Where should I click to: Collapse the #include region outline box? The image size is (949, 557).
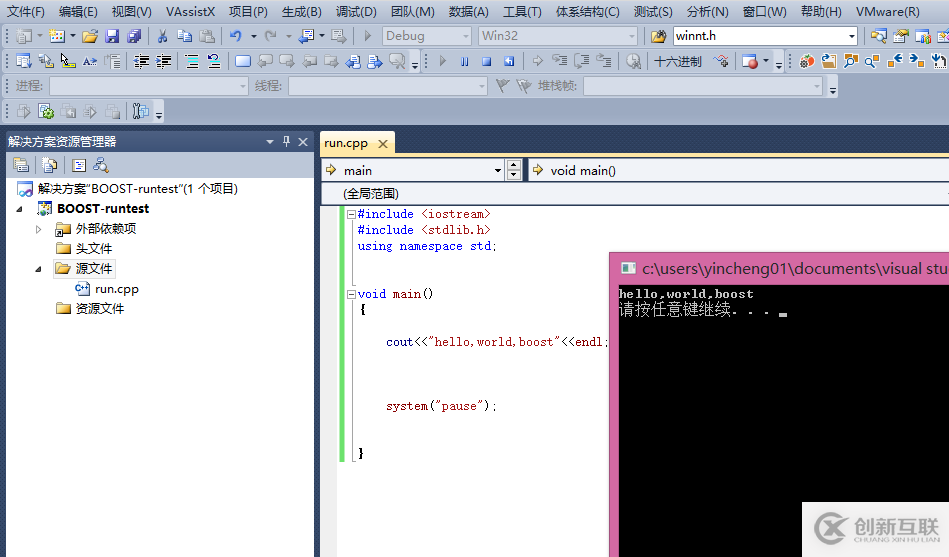click(350, 214)
